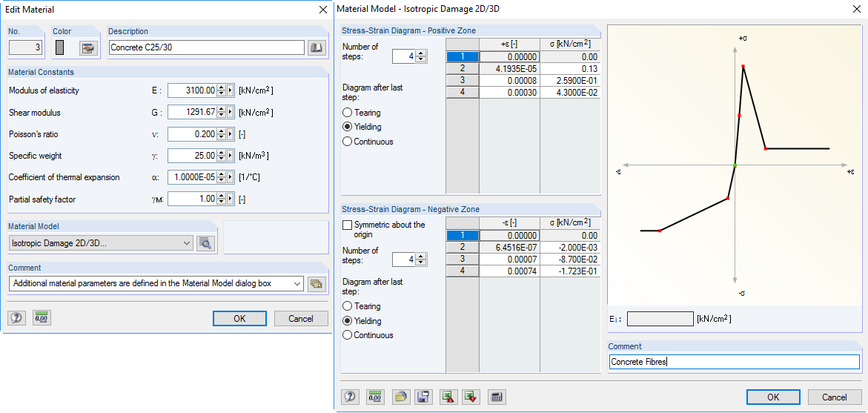Select positive zone row header 2
Viewport: 868px width, 413px height.
point(463,69)
